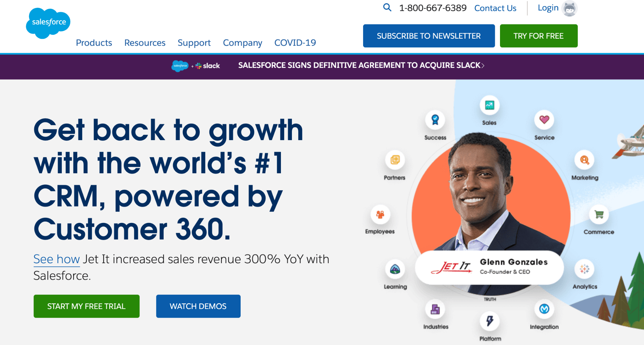Image resolution: width=644 pixels, height=345 pixels.
Task: Select the Partners icon
Action: (395, 160)
